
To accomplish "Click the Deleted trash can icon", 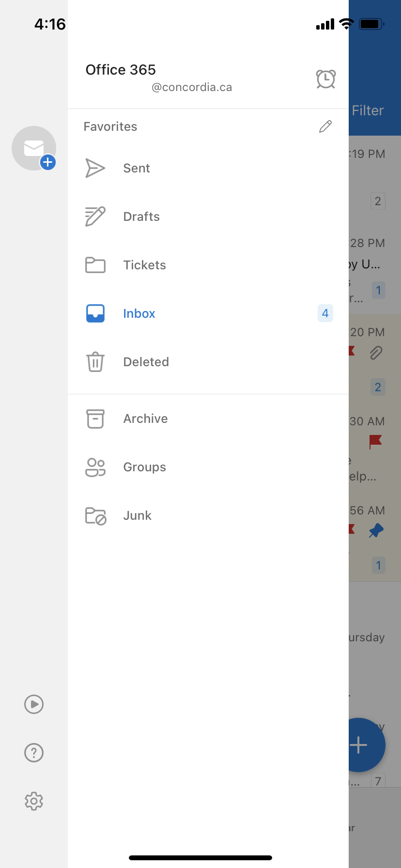I will (x=95, y=362).
